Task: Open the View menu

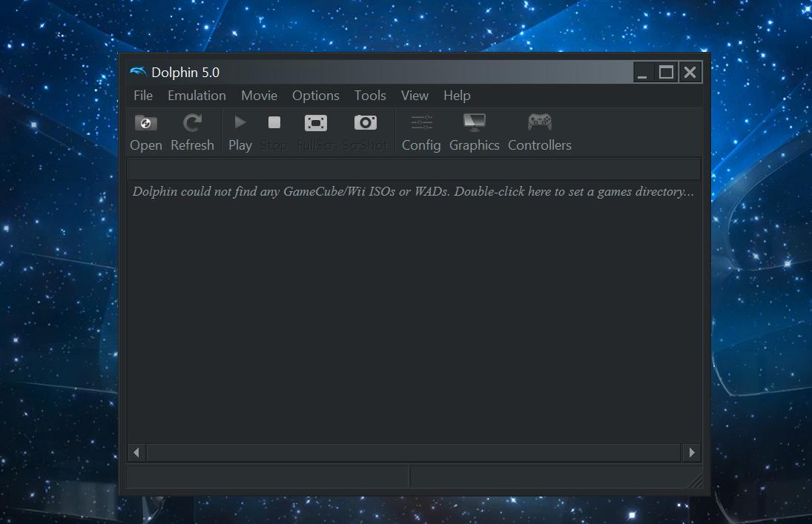Action: [x=415, y=96]
